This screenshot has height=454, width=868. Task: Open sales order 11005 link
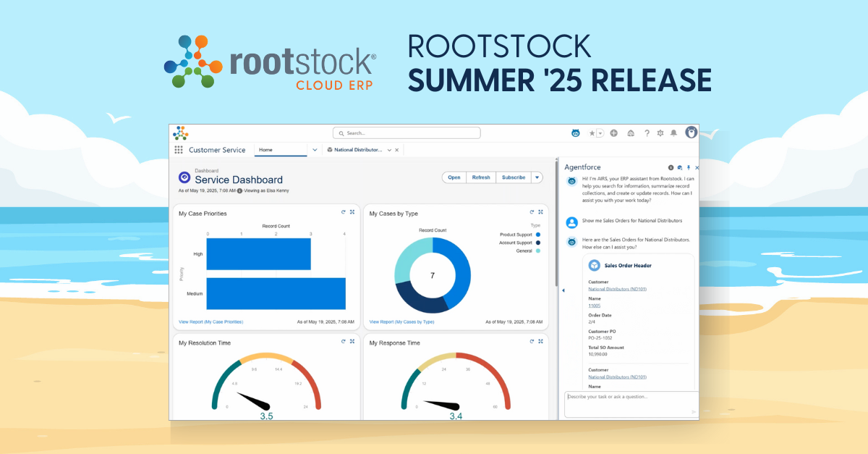[595, 306]
